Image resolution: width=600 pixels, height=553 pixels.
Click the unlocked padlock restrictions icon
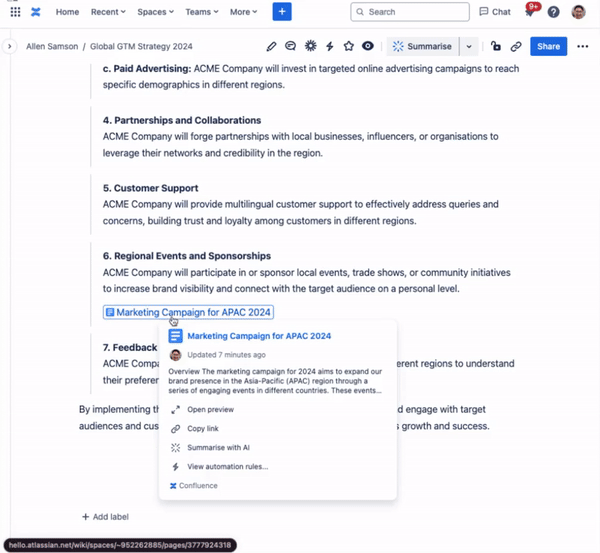tap(496, 46)
